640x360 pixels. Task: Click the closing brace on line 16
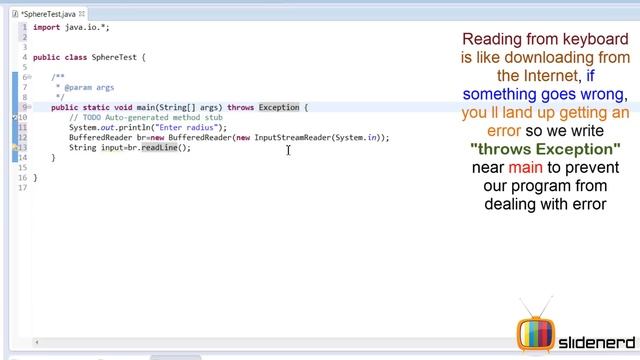[x=35, y=178]
